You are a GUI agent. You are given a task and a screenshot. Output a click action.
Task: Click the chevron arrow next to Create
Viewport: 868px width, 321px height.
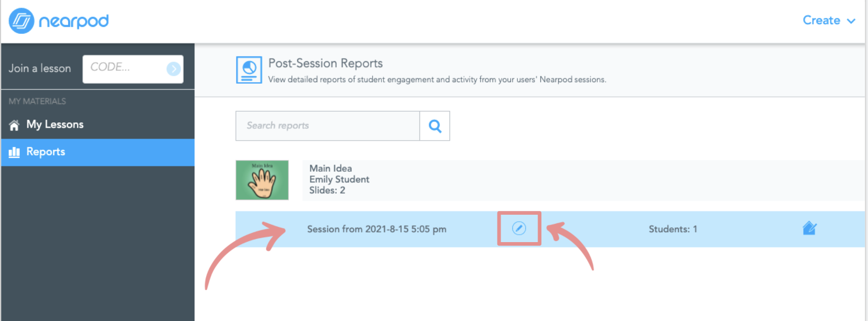(851, 21)
